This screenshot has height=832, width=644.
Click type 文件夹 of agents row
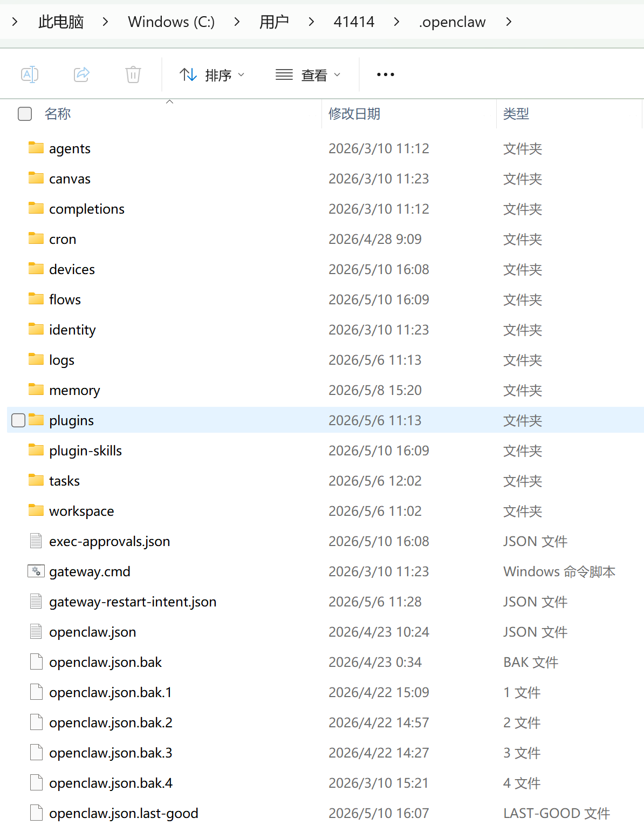click(x=523, y=148)
